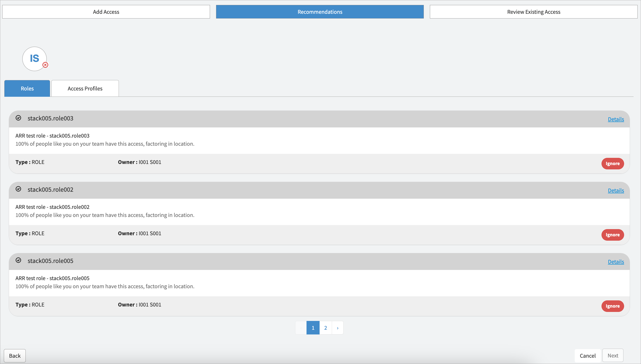
Task: Ignore the stack005.role003 recommendation
Action: 613,164
